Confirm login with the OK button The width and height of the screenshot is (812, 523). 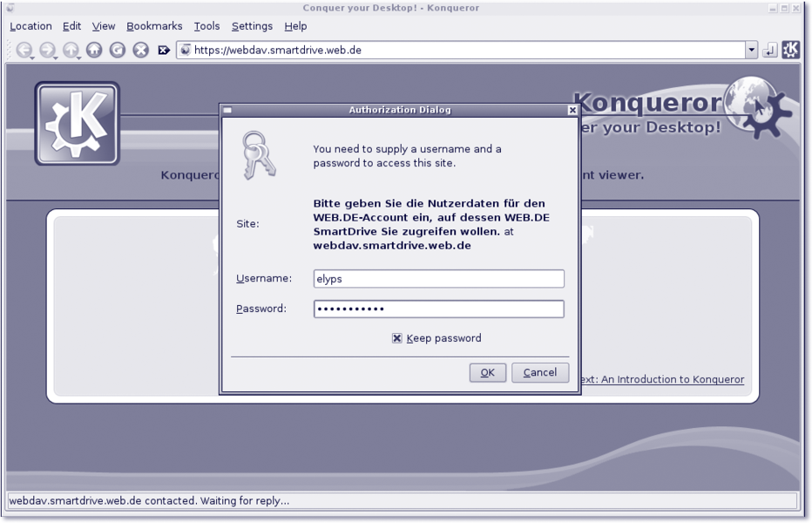click(x=487, y=372)
